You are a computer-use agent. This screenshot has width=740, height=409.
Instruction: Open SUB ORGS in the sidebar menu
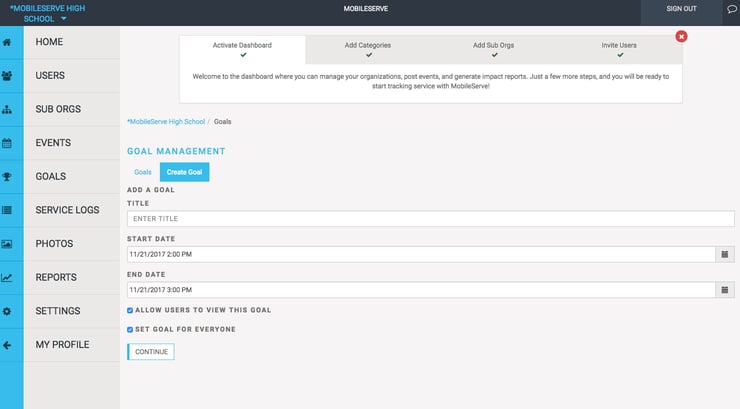[72, 109]
